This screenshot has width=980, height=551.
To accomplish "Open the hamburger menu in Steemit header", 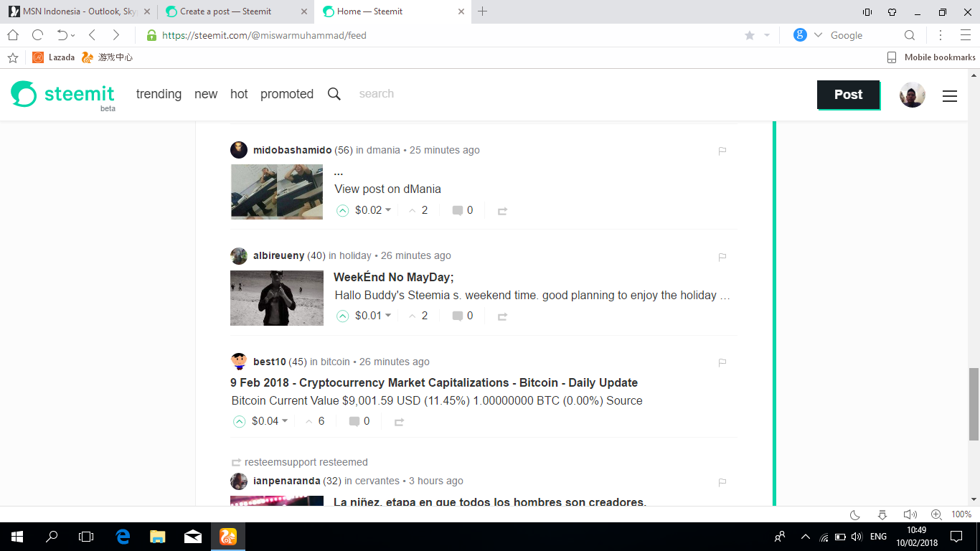I will (949, 95).
